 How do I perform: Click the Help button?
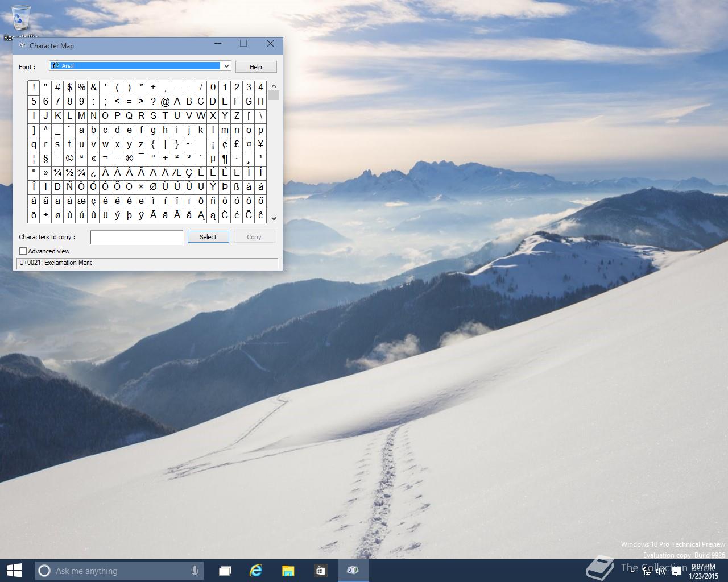coord(256,66)
